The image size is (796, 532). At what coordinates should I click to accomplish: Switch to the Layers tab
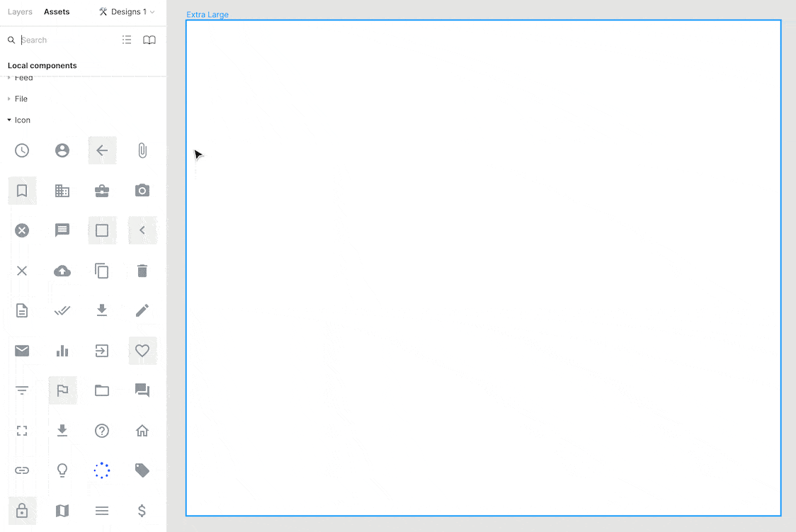(x=20, y=11)
